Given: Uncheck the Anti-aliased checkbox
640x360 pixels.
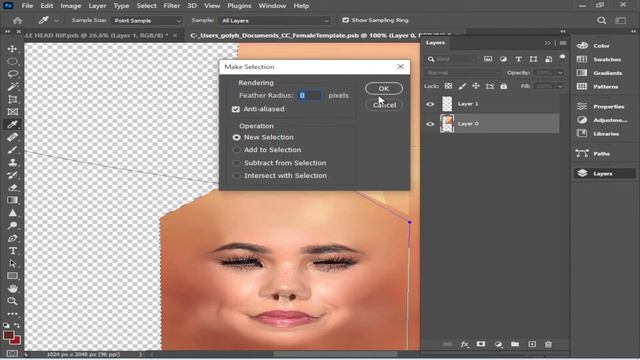Looking at the screenshot, I should [236, 109].
